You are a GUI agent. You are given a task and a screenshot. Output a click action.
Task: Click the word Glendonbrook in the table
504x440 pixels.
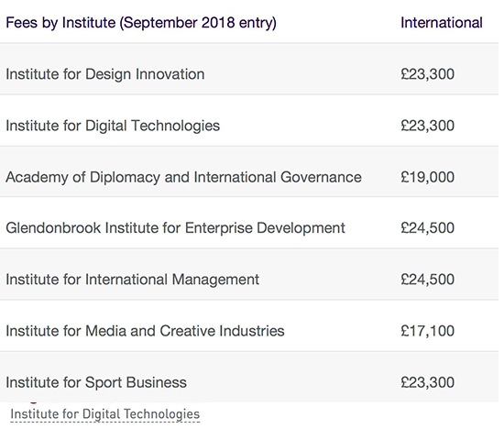point(53,228)
